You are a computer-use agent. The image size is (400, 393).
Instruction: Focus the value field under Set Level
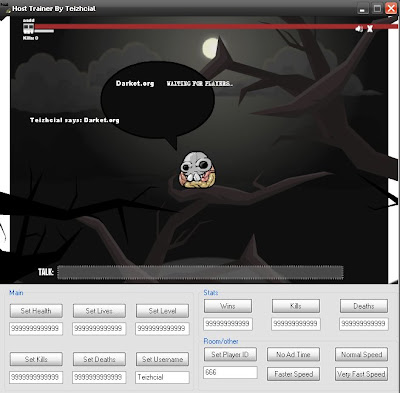click(x=162, y=329)
